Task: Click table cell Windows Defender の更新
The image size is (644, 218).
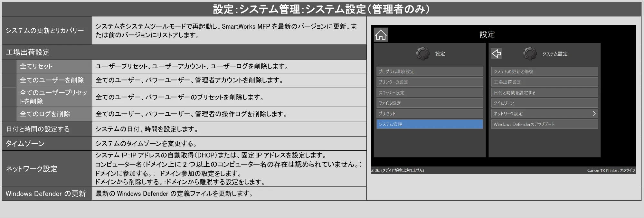Action: pyautogui.click(x=47, y=194)
